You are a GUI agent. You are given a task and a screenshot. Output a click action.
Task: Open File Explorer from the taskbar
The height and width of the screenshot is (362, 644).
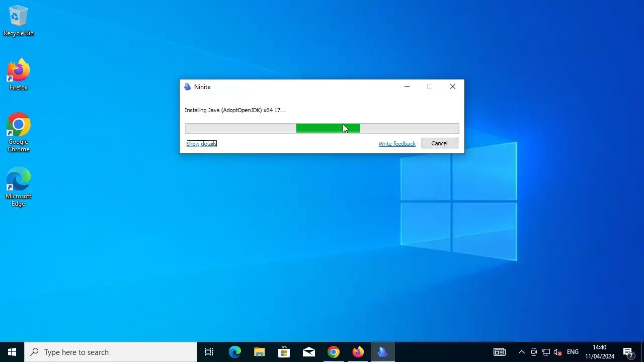point(260,352)
